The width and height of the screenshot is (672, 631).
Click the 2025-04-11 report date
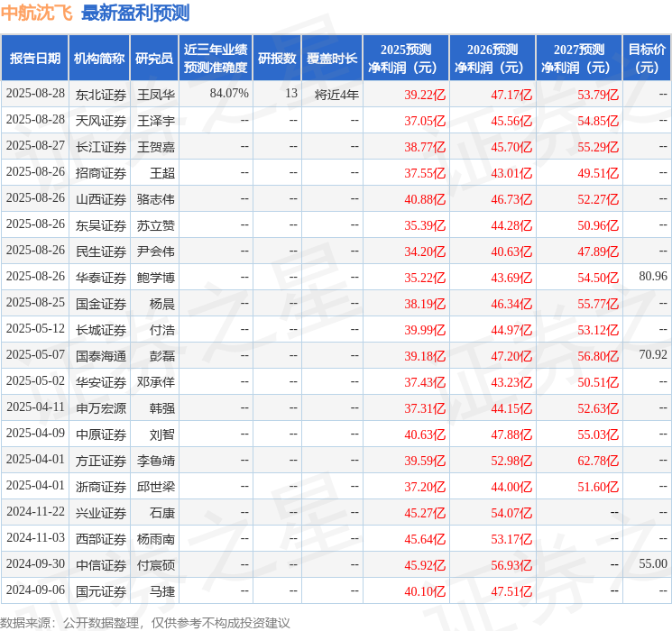[35, 407]
